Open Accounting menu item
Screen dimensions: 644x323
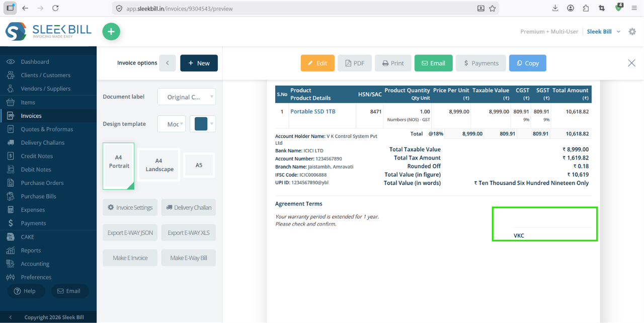35,264
